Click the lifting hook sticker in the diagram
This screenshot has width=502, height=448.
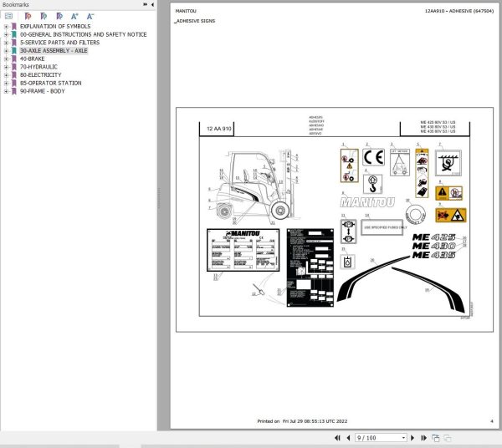(372, 184)
